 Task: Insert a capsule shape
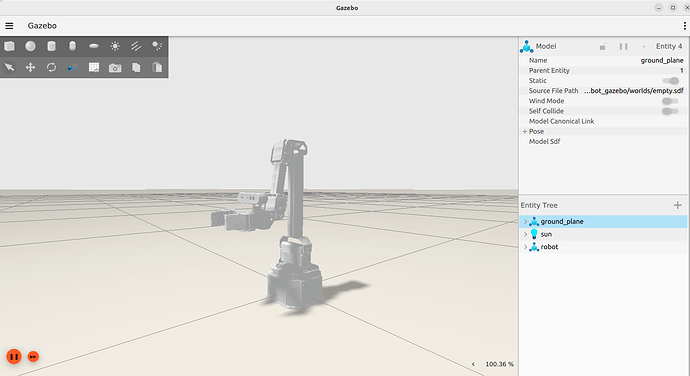(x=73, y=46)
